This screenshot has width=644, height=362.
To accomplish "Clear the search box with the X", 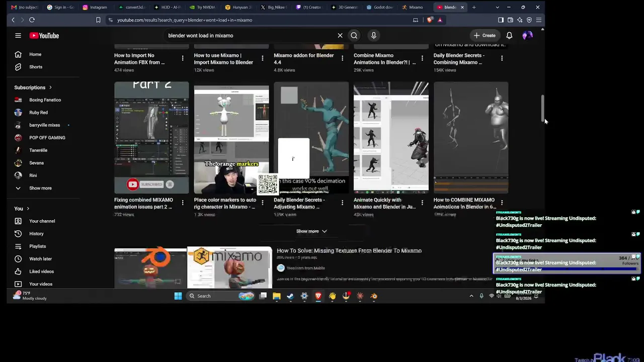I will pos(340,36).
